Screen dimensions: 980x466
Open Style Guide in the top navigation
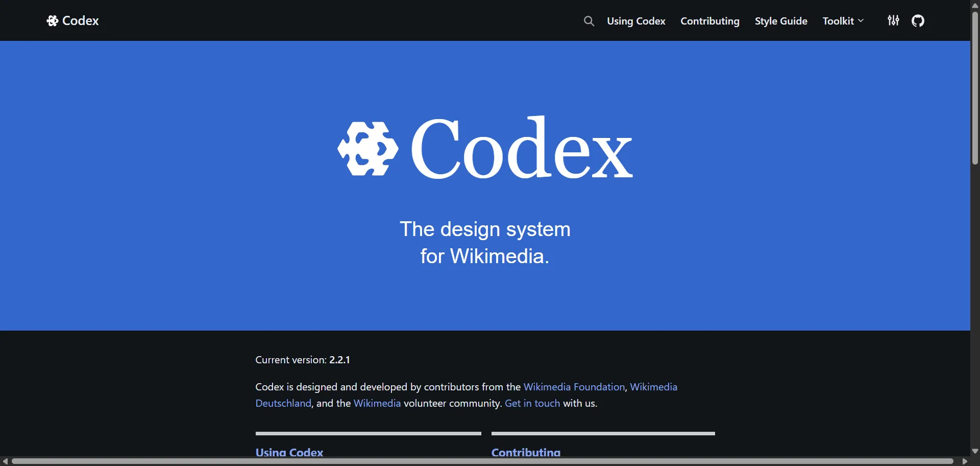780,21
